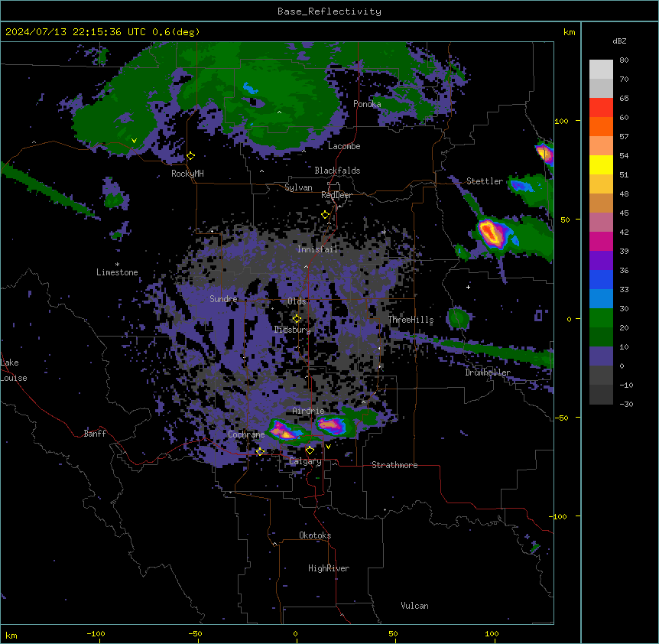Click the Limestone label
This screenshot has height=644, width=659.
(x=117, y=272)
